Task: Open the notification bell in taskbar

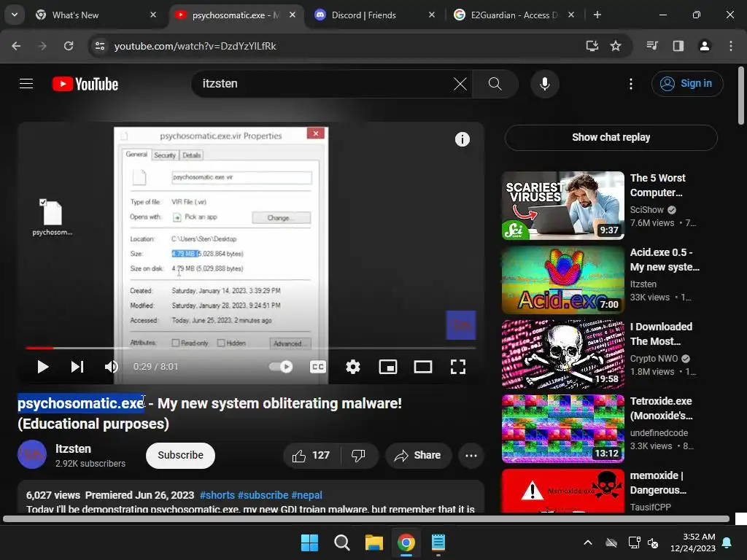Action: coord(727,542)
